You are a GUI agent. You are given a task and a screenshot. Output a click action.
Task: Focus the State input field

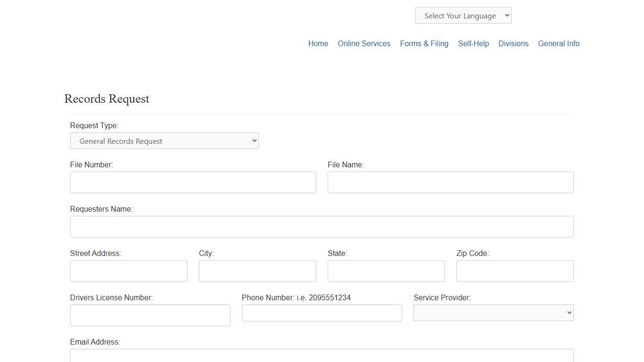click(386, 271)
